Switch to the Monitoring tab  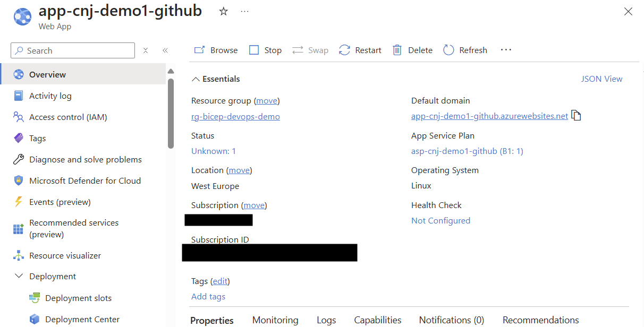point(275,320)
